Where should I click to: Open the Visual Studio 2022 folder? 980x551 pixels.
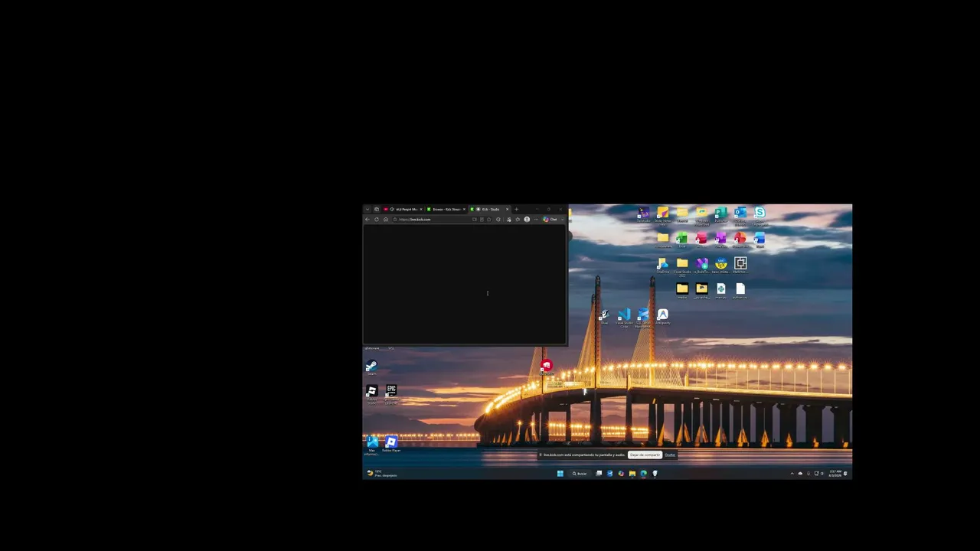pyautogui.click(x=682, y=266)
